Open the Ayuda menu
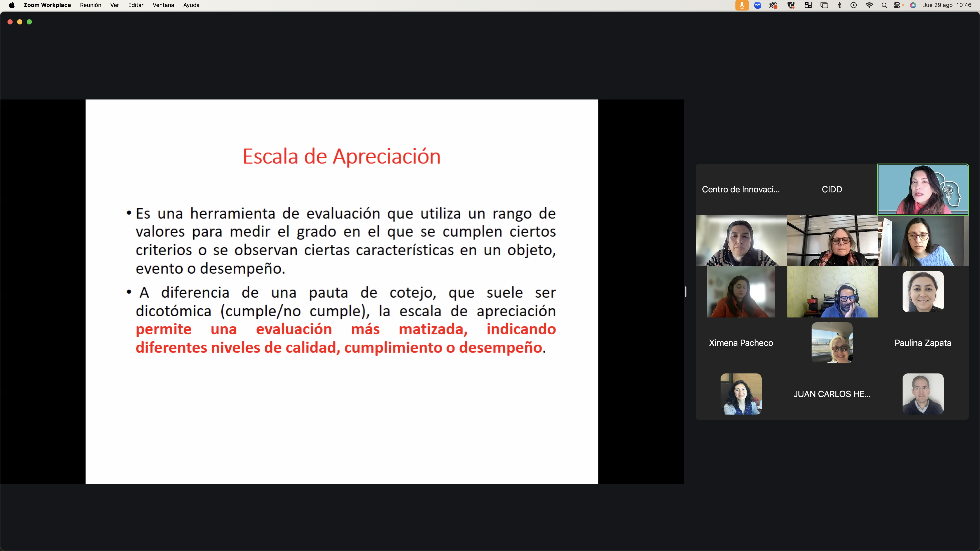980x551 pixels. [191, 5]
